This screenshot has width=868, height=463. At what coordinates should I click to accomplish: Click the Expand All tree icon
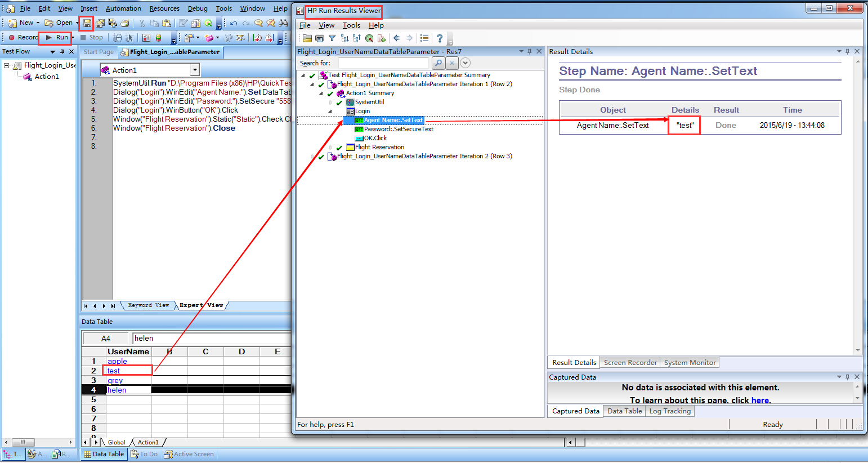(344, 38)
